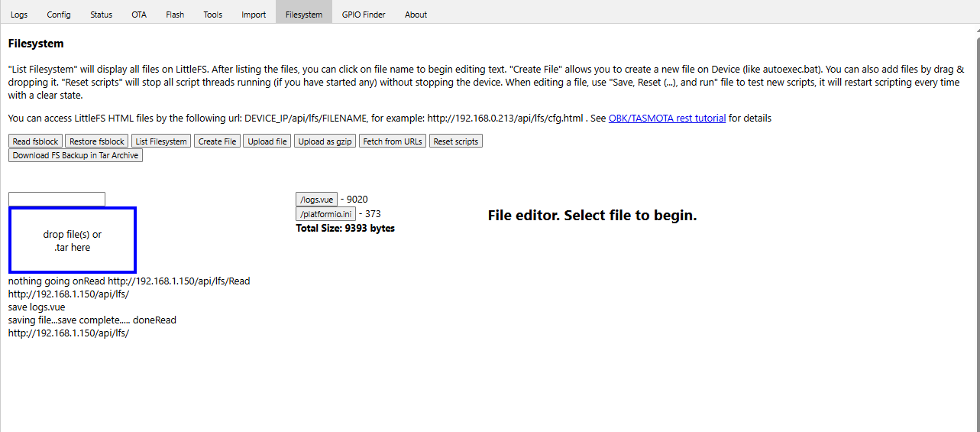Click List Filesystem button
The height and width of the screenshot is (432, 980).
click(160, 141)
